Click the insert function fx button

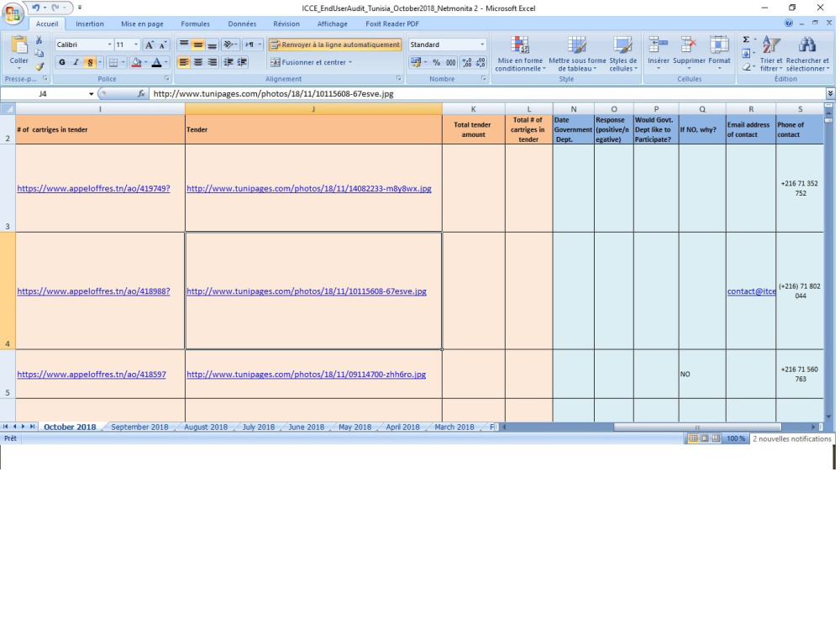[141, 94]
